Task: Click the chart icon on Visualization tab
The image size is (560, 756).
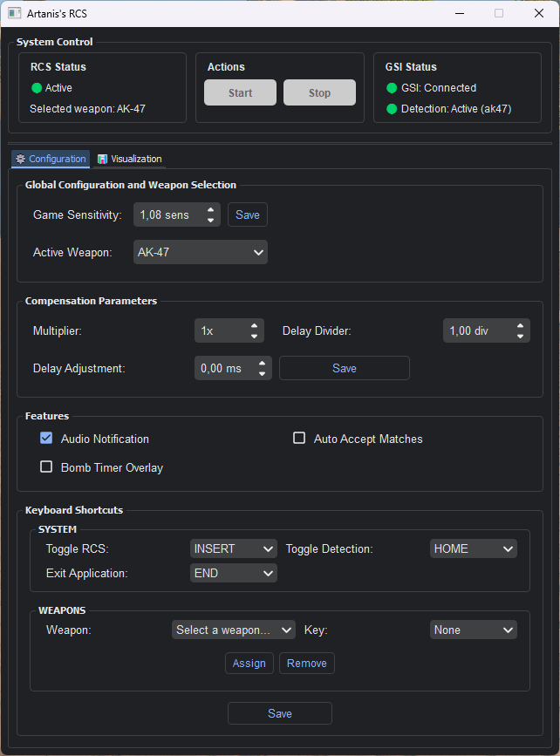Action: pyautogui.click(x=102, y=159)
